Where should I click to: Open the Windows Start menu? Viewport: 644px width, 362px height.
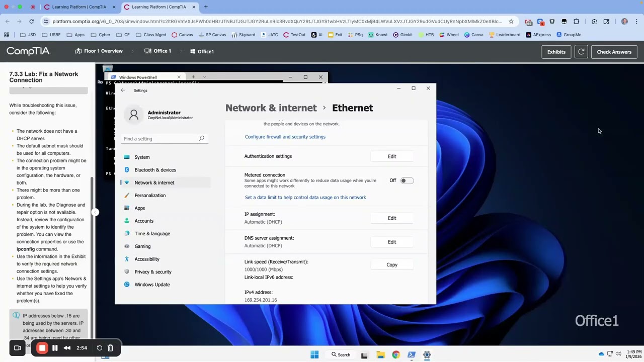pyautogui.click(x=314, y=355)
